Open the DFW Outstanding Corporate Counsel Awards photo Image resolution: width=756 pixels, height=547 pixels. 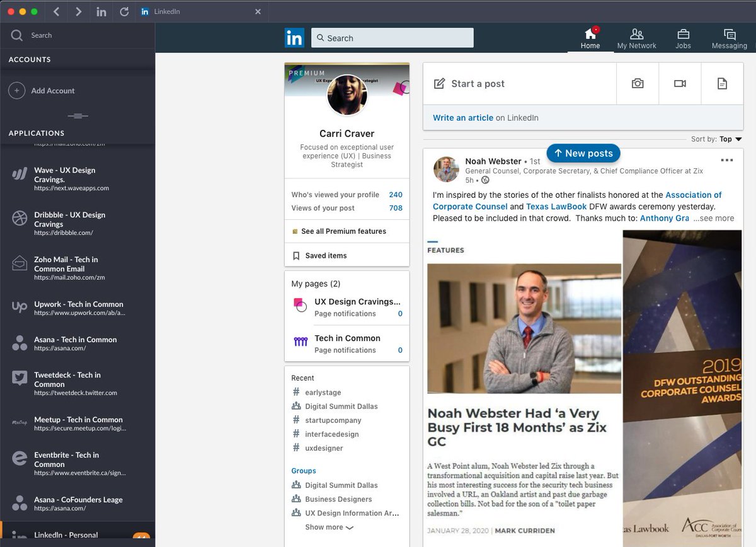pyautogui.click(x=682, y=388)
